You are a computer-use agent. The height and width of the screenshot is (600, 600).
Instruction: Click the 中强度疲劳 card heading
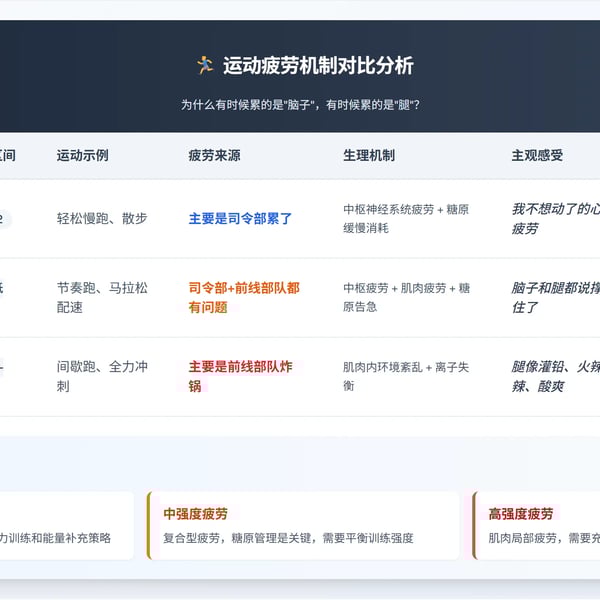pos(196,514)
